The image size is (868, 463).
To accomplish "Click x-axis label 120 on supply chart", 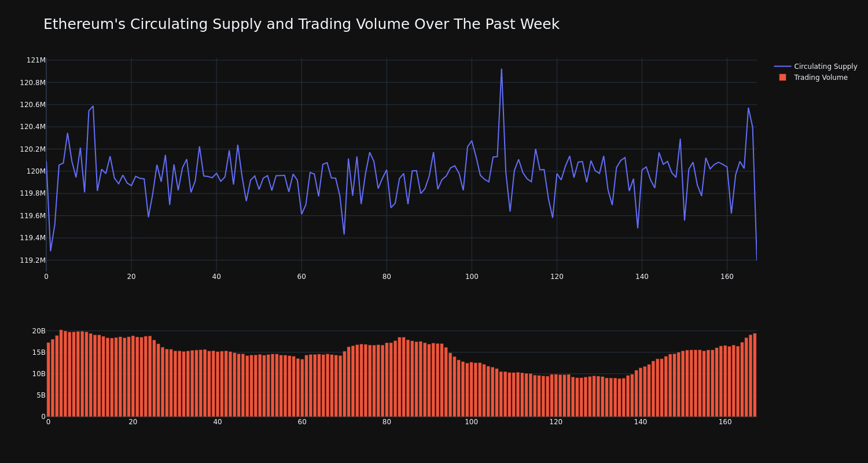I will click(x=557, y=277).
